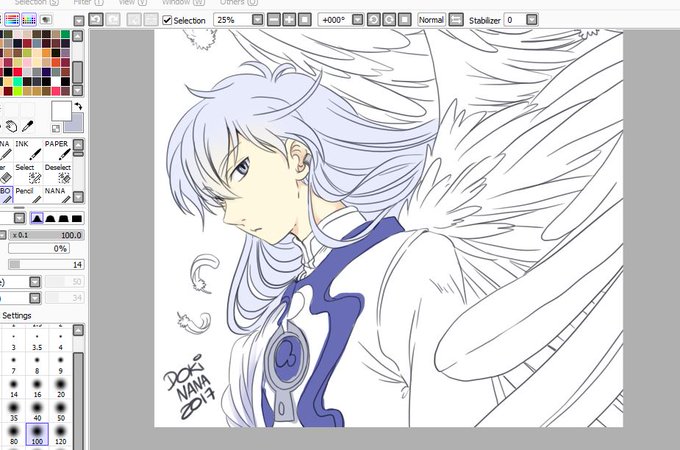Select the Hand pan tool
The height and width of the screenshot is (450, 680).
(x=11, y=126)
